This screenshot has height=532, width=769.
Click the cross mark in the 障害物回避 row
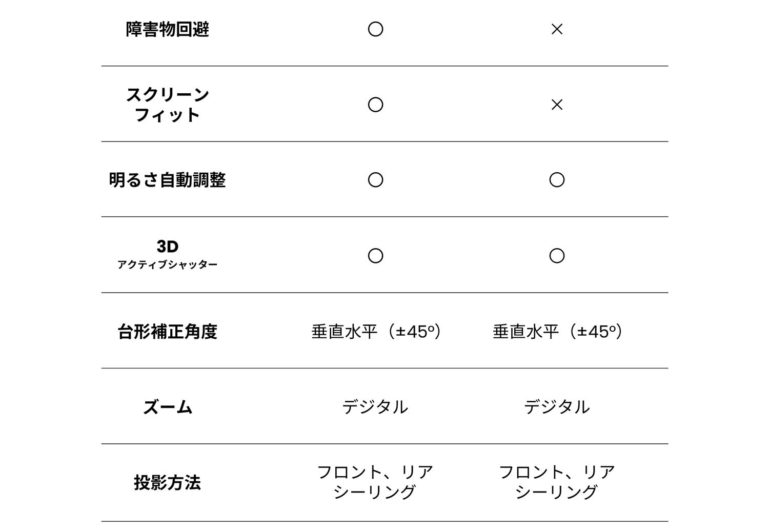click(557, 29)
